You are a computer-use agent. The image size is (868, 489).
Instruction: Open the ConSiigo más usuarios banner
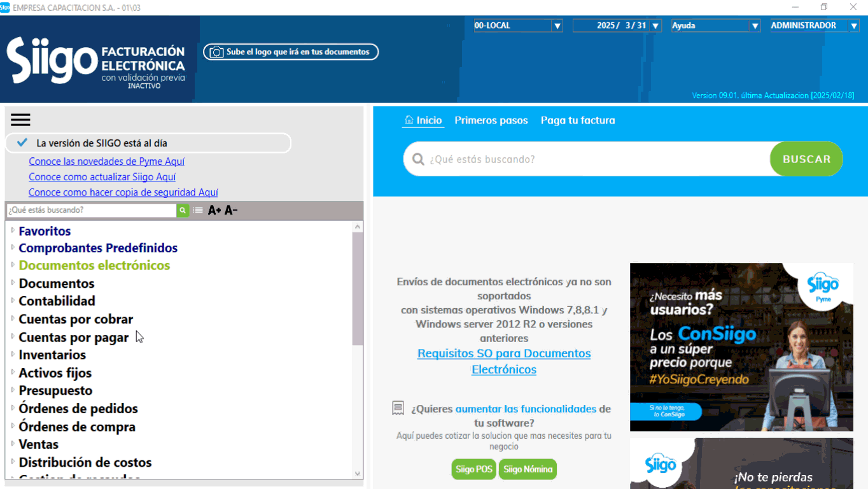click(741, 347)
